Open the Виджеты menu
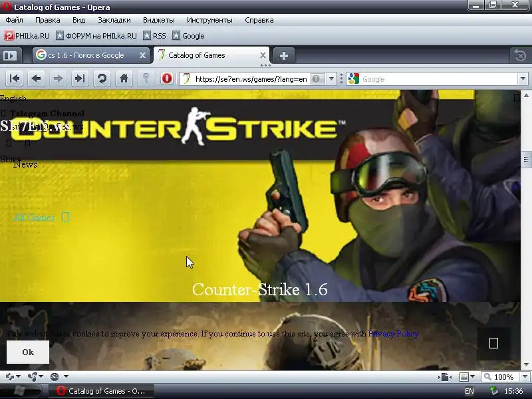Image resolution: width=532 pixels, height=399 pixels. (159, 20)
